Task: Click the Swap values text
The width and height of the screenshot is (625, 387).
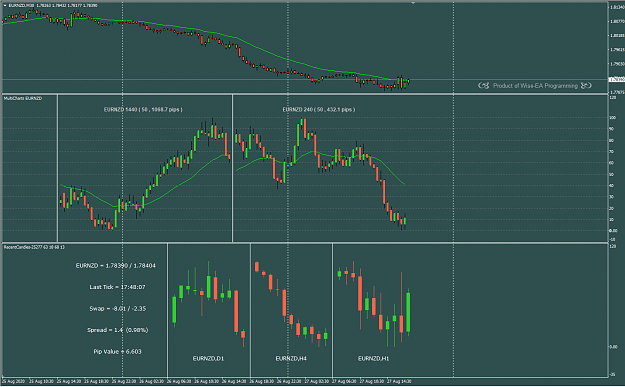Action: coord(118,308)
